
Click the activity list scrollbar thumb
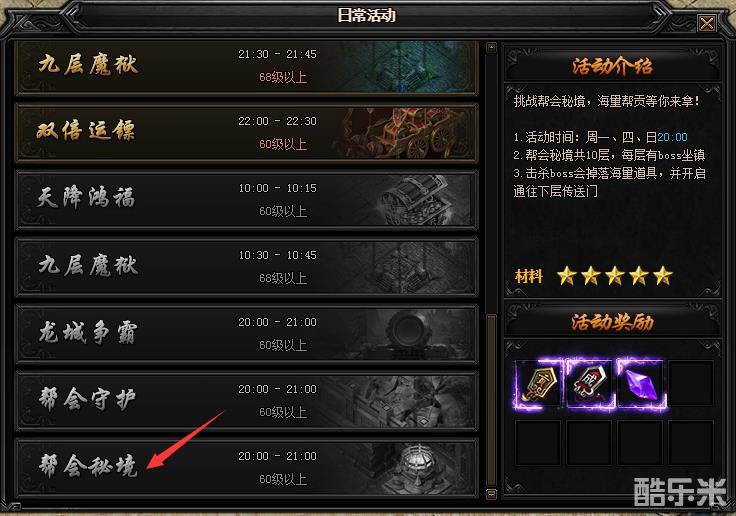pos(491,400)
